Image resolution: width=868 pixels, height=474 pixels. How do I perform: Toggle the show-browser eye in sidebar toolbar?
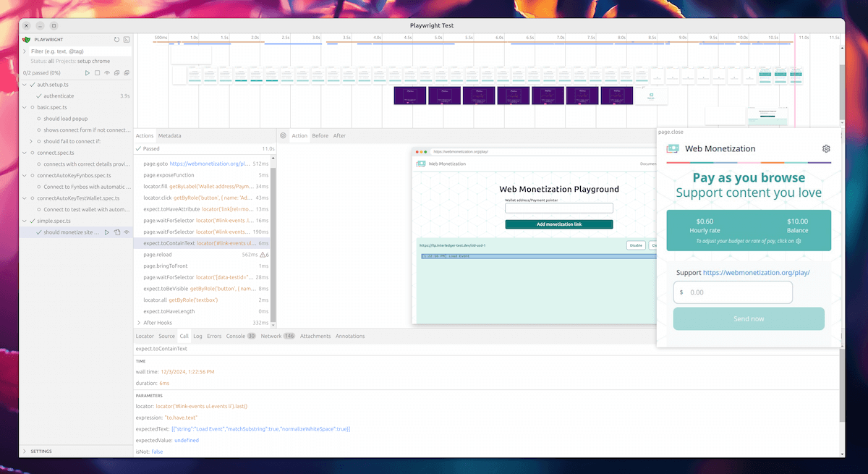pyautogui.click(x=107, y=72)
